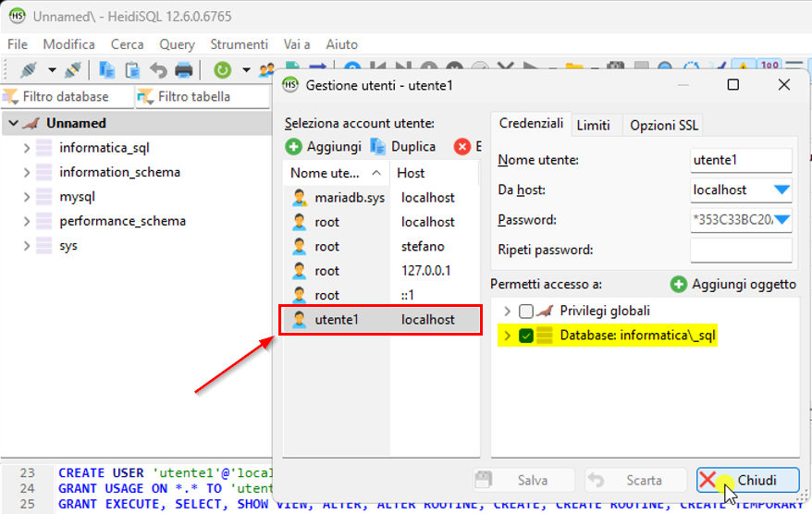Image resolution: width=812 pixels, height=514 pixels.
Task: Click the Gestione utenti dialog logo icon
Action: [x=290, y=85]
